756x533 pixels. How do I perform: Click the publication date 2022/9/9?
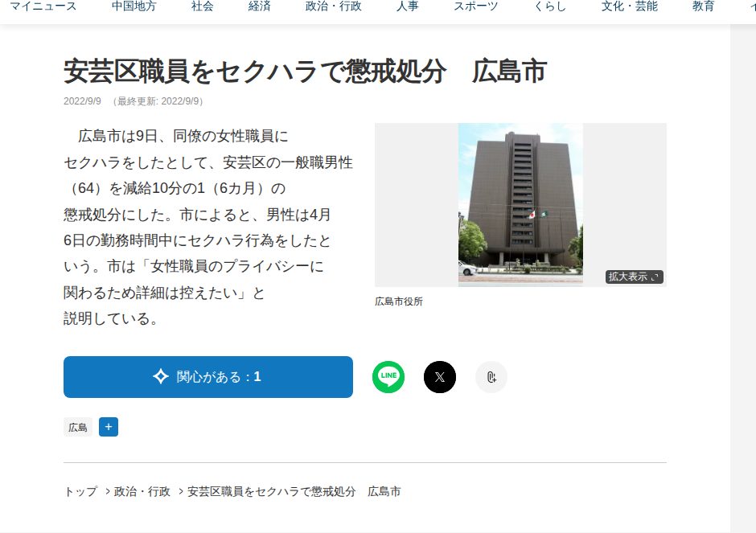tap(83, 101)
